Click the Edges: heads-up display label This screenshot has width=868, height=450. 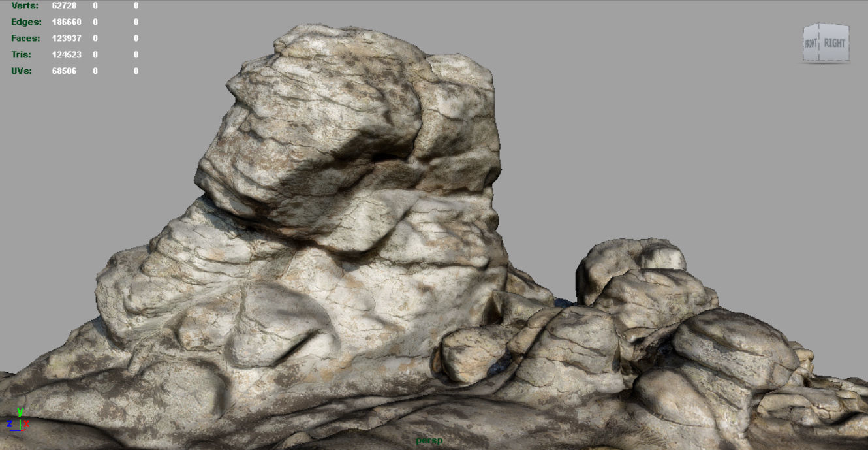point(25,22)
